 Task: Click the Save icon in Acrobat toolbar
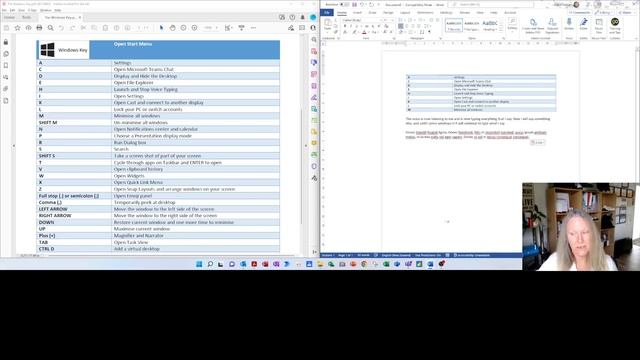pos(7,28)
